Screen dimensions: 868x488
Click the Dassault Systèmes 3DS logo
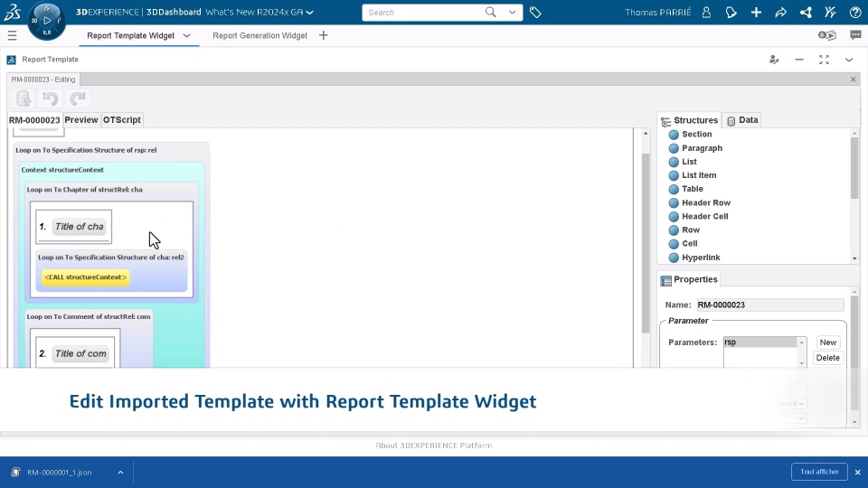pyautogui.click(x=12, y=12)
